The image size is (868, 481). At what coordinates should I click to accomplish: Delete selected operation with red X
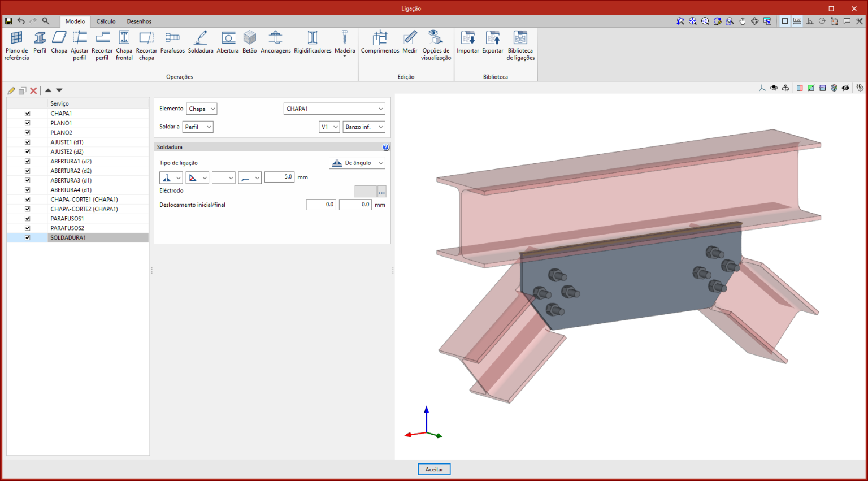(x=33, y=90)
